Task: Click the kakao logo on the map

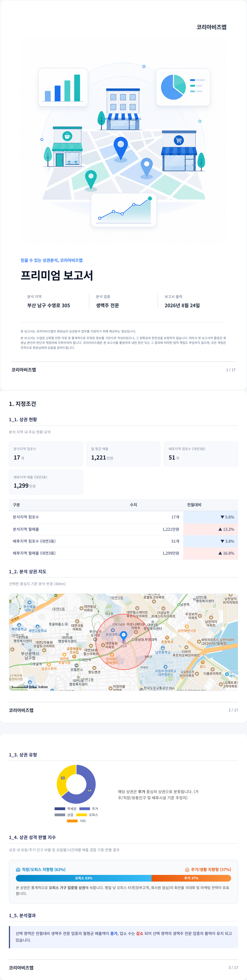Action: pos(43,687)
